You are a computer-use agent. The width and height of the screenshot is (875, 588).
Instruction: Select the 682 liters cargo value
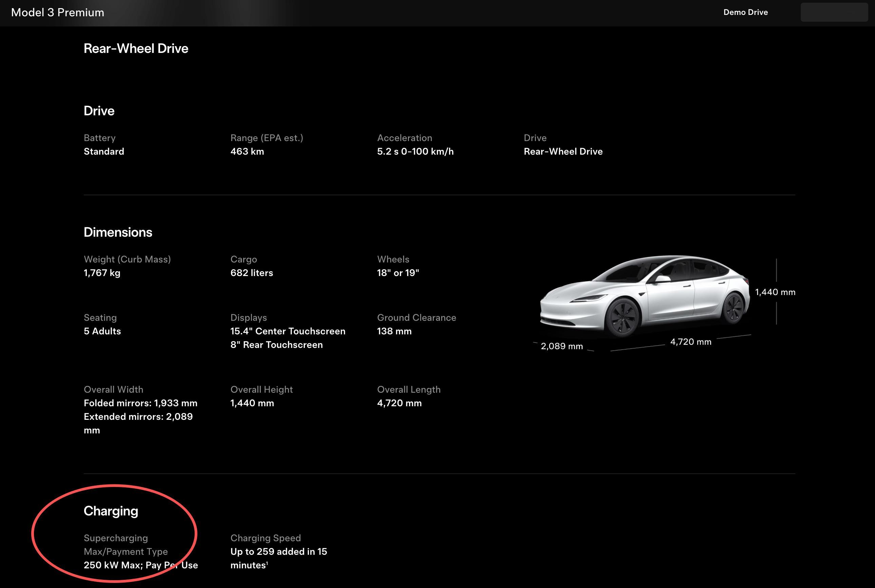pyautogui.click(x=252, y=273)
